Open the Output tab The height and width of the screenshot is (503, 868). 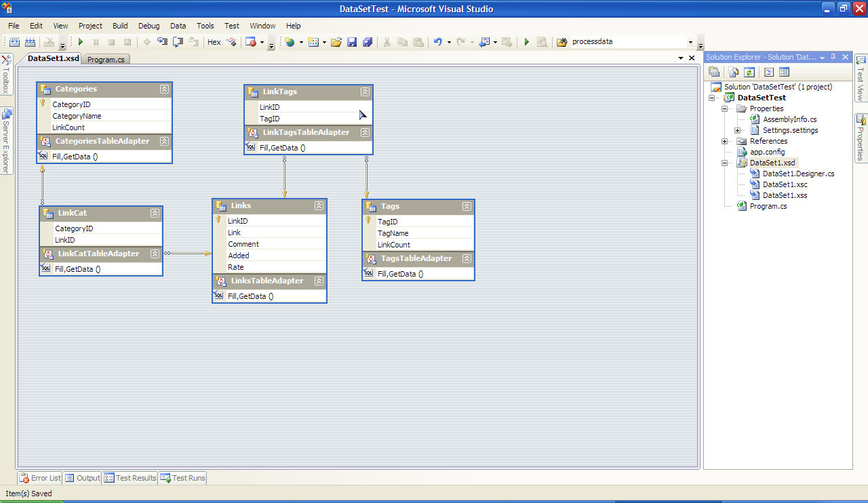[82, 478]
